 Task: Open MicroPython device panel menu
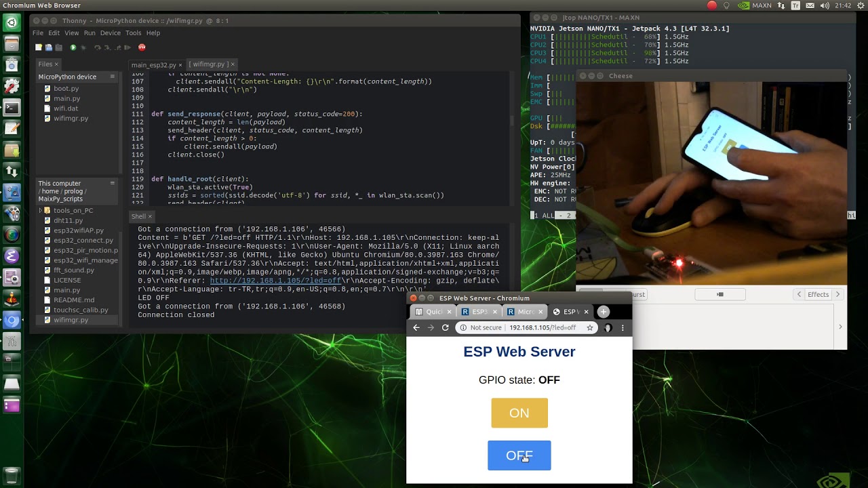(x=113, y=77)
